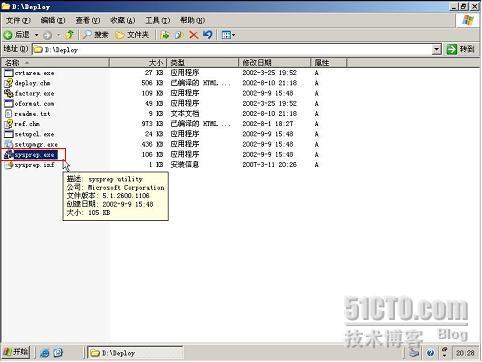
Task: Open the 收藏(A) menu
Action: click(122, 20)
